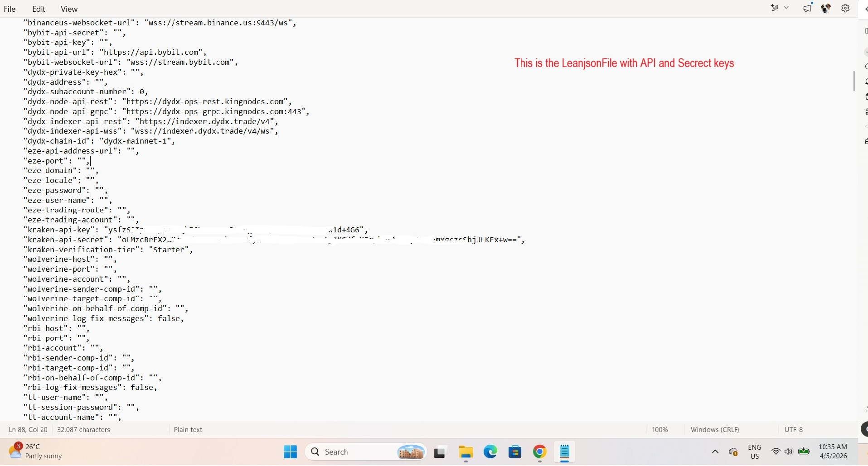Click the "dydx-node-api-grpc" line
This screenshot has height=466, width=868.
pyautogui.click(x=166, y=111)
